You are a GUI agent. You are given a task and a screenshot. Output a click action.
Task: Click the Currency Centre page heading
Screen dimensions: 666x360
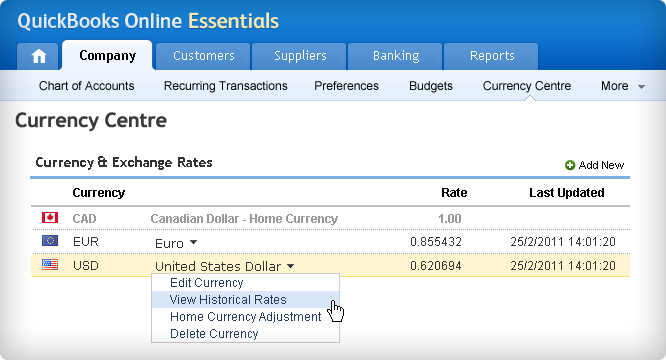[91, 121]
